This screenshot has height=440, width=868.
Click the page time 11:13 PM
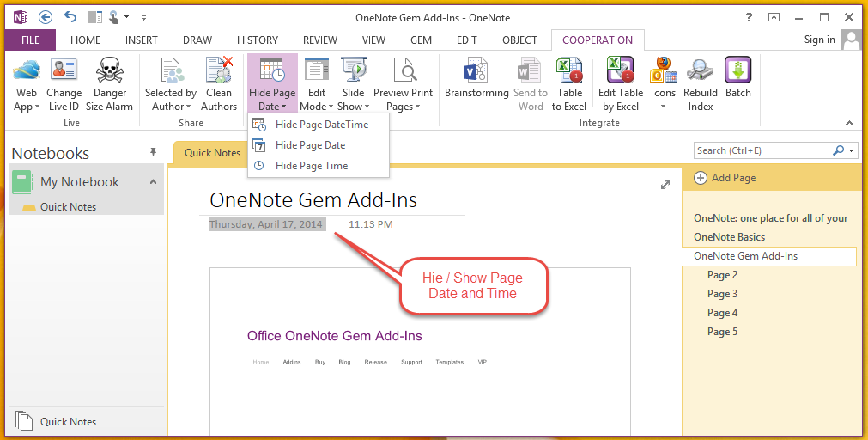371,224
